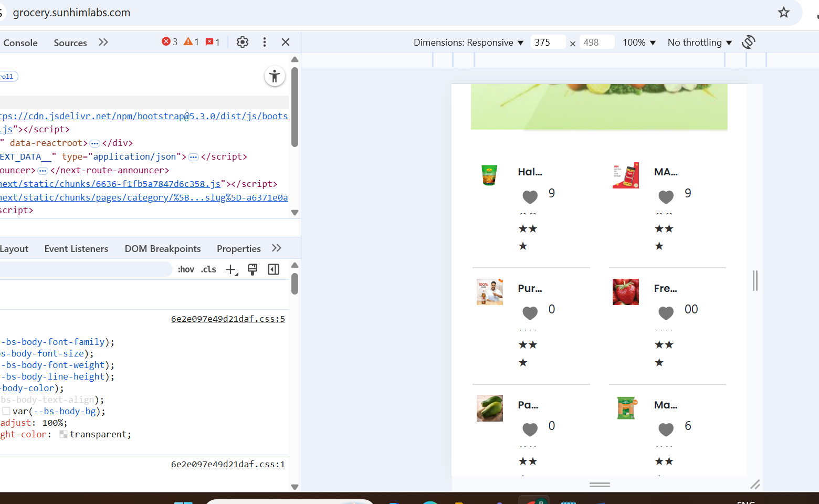The width and height of the screenshot is (819, 504).
Task: Open Dimensions: Responsive device dropdown
Action: pos(468,43)
